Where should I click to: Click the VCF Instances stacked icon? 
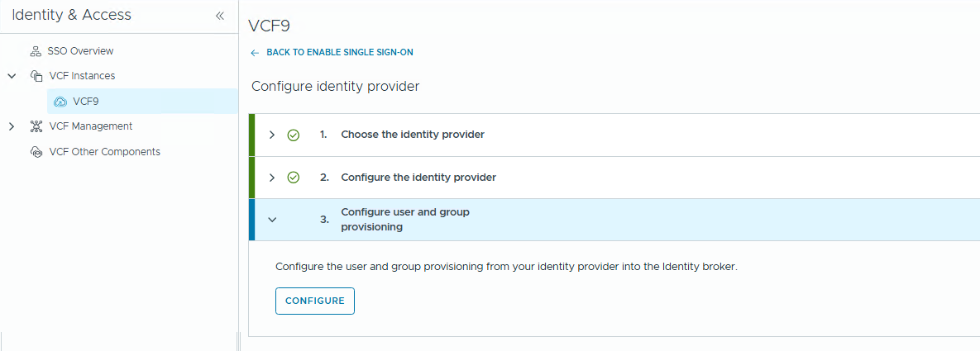coord(36,76)
